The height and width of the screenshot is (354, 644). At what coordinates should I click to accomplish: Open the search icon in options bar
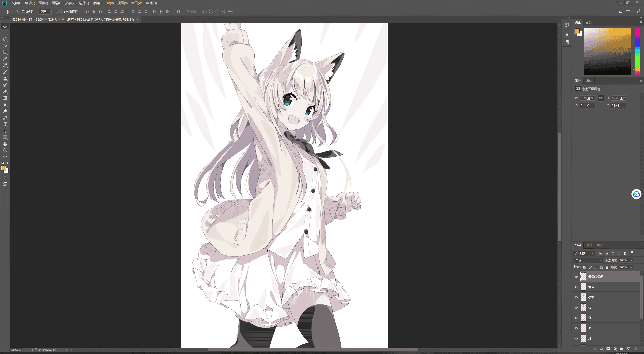(620, 12)
